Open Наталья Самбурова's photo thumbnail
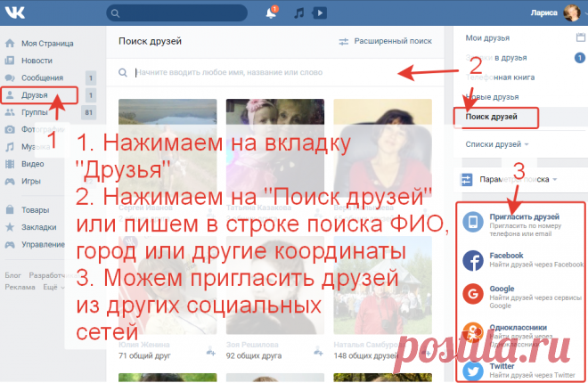 click(x=382, y=285)
